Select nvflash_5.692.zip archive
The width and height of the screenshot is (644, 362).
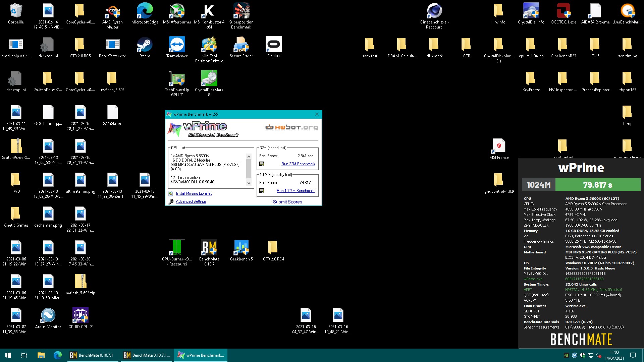(80, 284)
